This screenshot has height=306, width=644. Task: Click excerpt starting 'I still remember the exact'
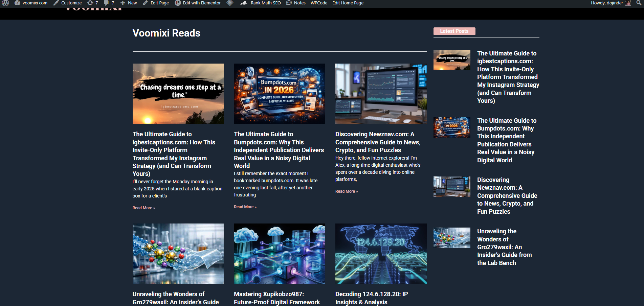(276, 184)
